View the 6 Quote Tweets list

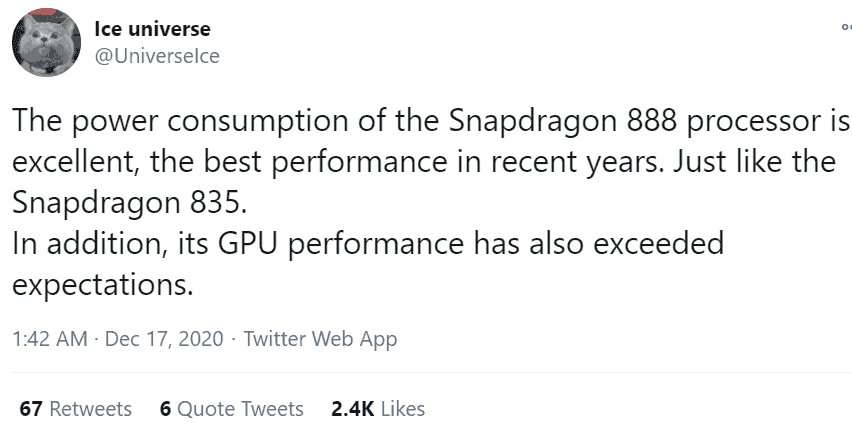pyautogui.click(x=231, y=409)
